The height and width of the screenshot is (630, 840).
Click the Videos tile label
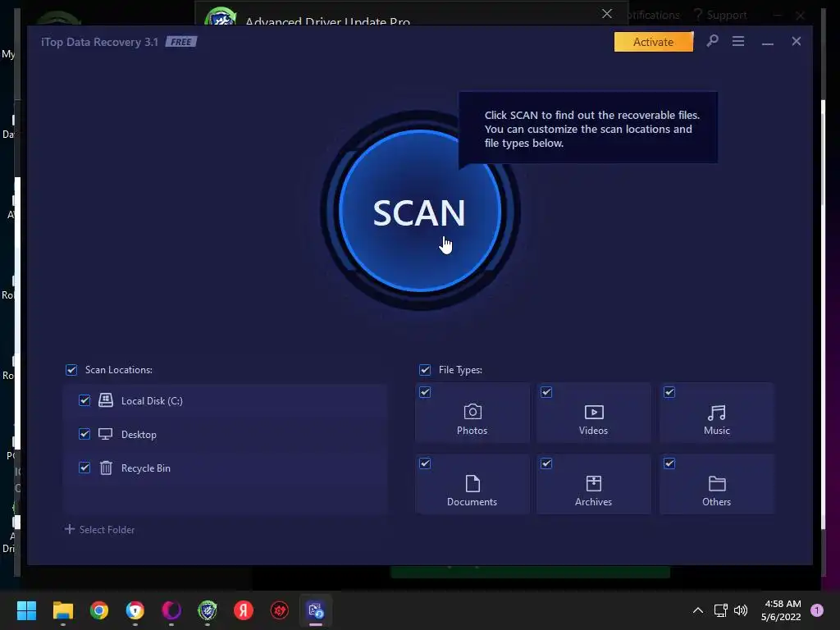(x=593, y=431)
